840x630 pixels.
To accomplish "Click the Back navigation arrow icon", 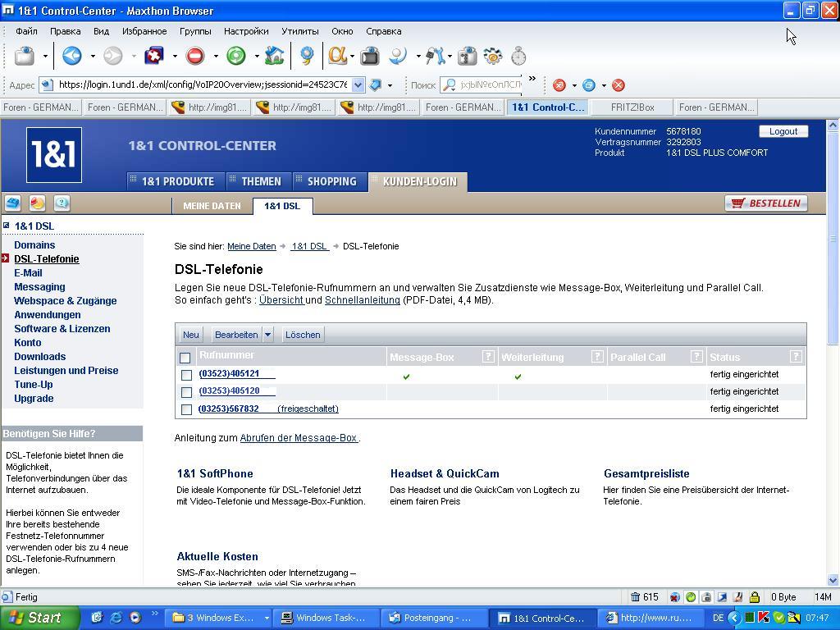I will [x=72, y=56].
